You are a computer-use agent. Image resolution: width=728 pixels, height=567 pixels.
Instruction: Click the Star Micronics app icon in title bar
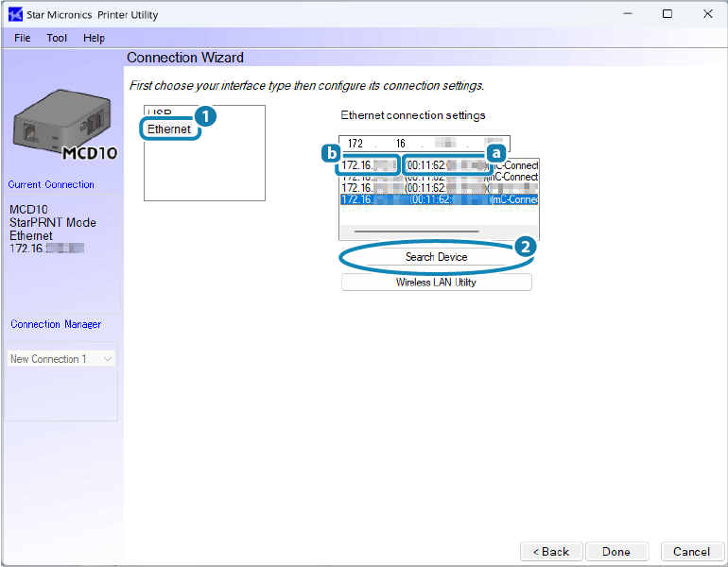[x=14, y=15]
